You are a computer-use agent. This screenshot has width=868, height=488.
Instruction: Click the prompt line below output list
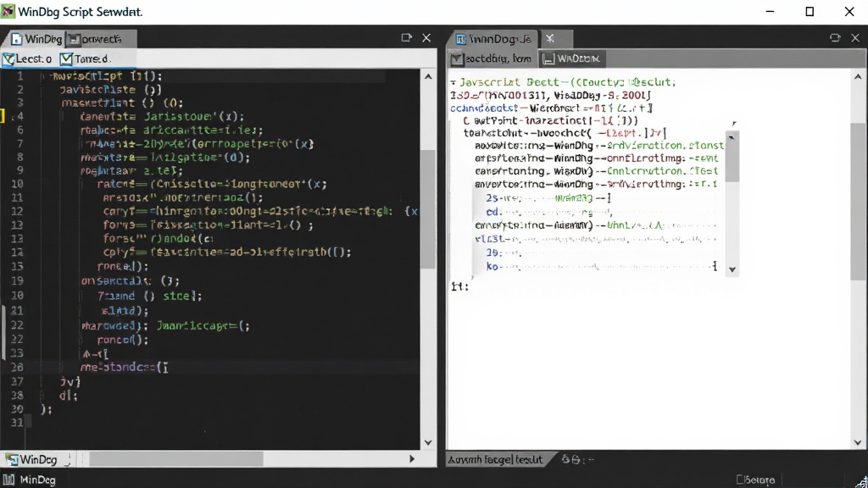pyautogui.click(x=460, y=286)
